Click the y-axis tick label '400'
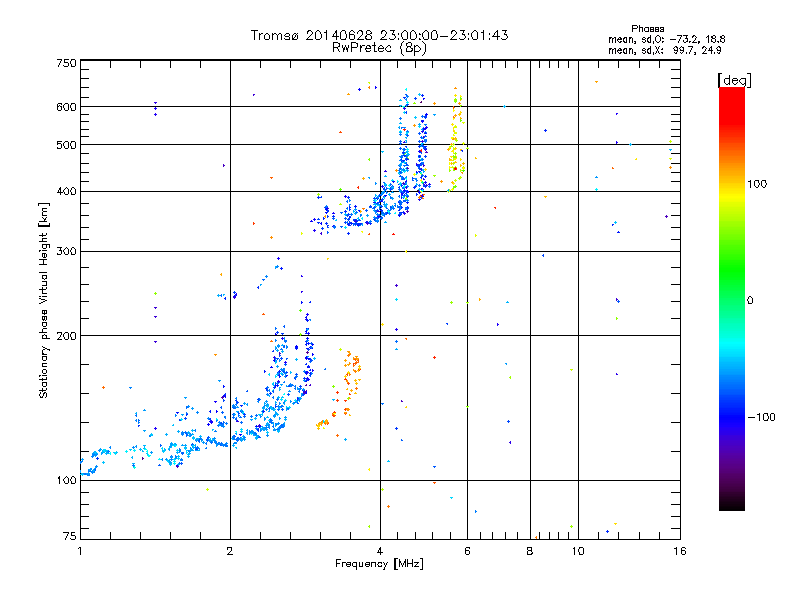Screen dimensions: 800x600 (x=66, y=191)
